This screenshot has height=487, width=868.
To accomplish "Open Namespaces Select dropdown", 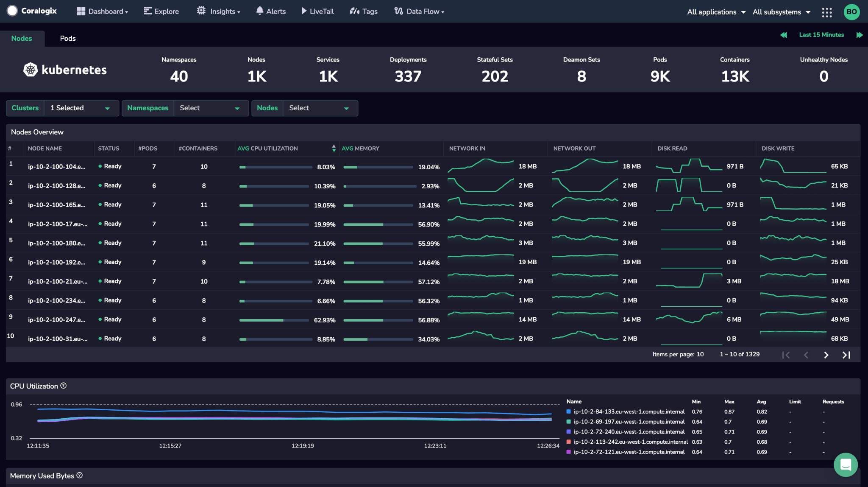I will coord(210,108).
